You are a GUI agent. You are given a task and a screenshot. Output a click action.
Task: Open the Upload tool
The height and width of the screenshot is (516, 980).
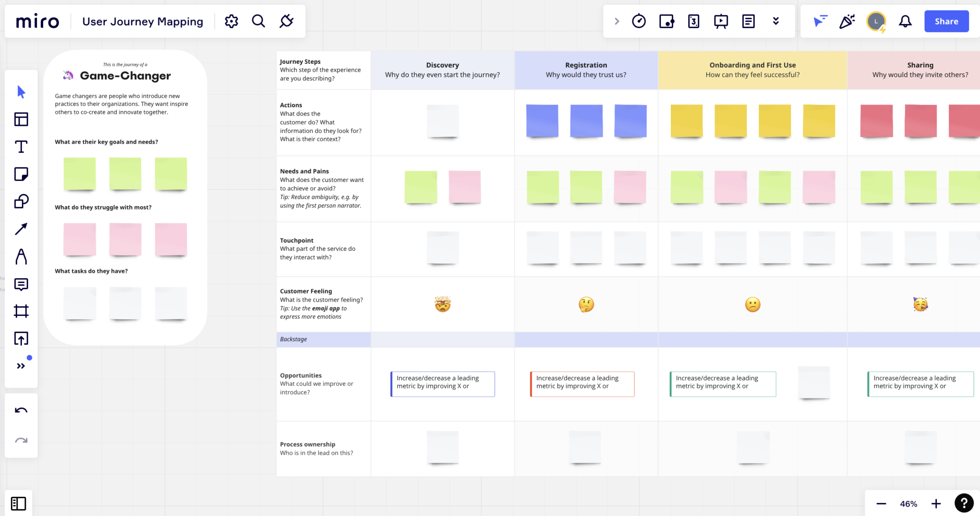[x=21, y=339]
